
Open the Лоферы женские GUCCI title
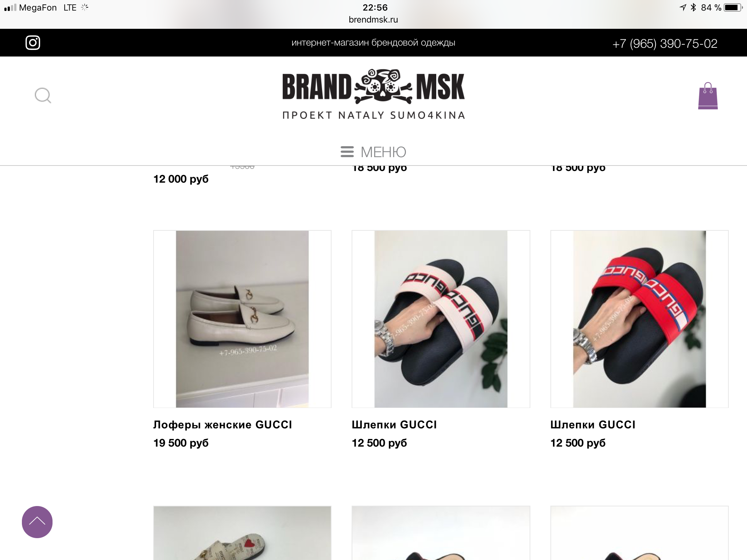click(222, 425)
